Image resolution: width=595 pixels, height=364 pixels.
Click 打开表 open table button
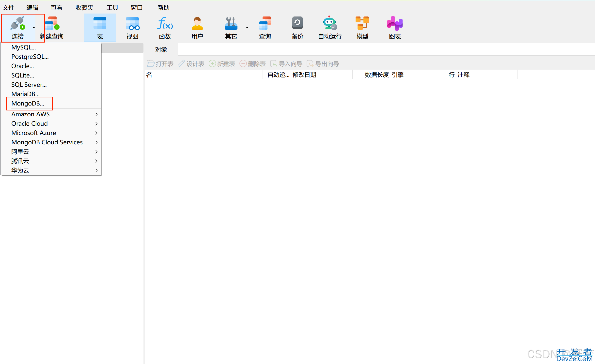pyautogui.click(x=160, y=64)
